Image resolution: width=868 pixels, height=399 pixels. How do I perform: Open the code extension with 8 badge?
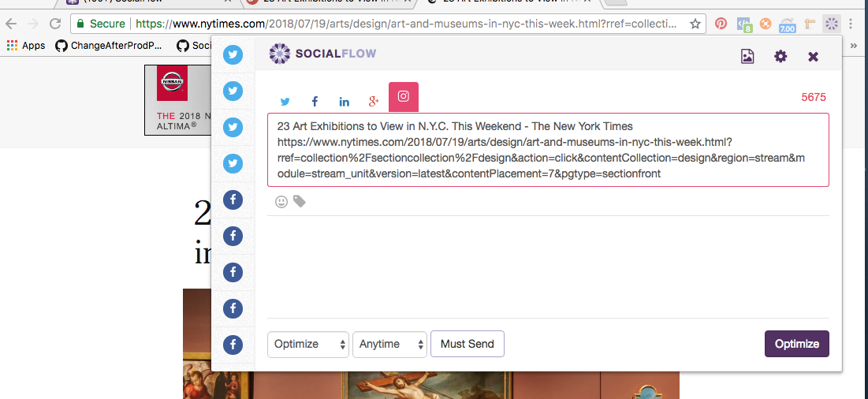[x=744, y=24]
